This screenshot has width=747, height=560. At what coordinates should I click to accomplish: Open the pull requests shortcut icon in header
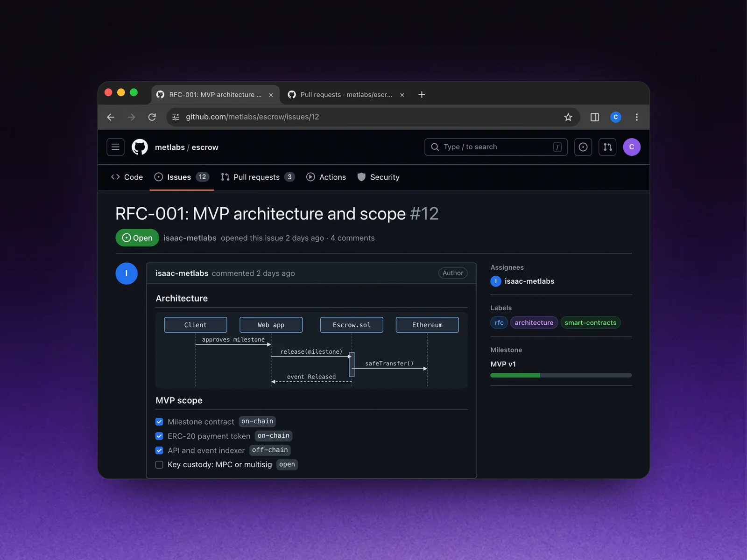(x=607, y=147)
